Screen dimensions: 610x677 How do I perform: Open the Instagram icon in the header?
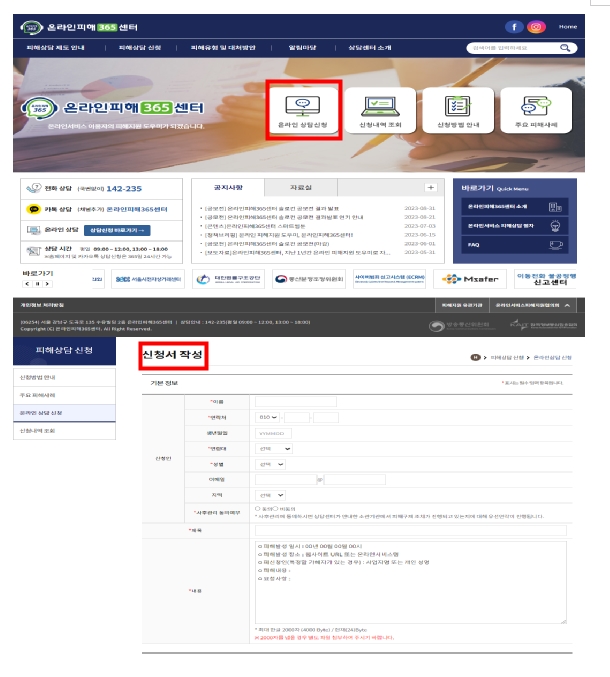(536, 27)
